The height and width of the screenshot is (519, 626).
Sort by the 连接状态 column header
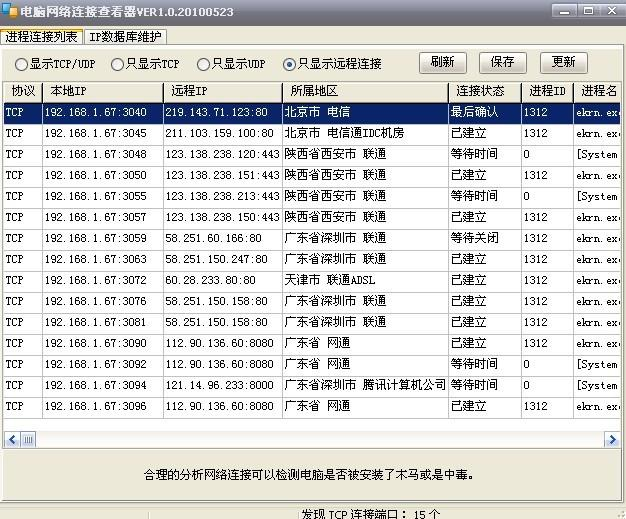(x=485, y=91)
